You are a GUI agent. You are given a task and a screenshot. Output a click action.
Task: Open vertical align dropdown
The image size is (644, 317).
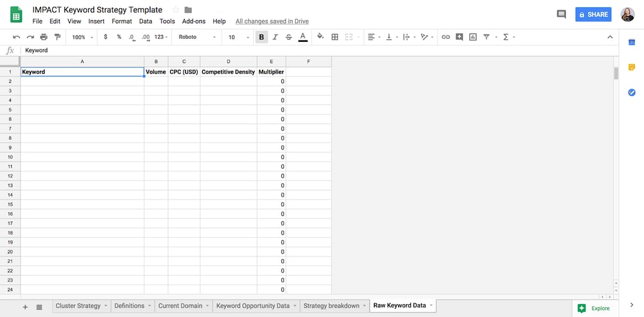[392, 37]
